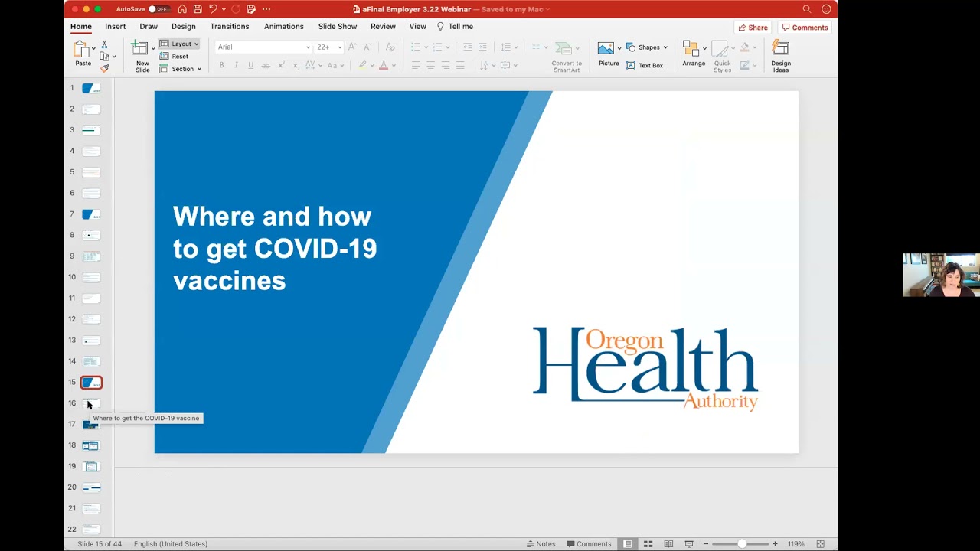This screenshot has height=551, width=980.
Task: Switch to the Insert tab
Action: tap(116, 26)
